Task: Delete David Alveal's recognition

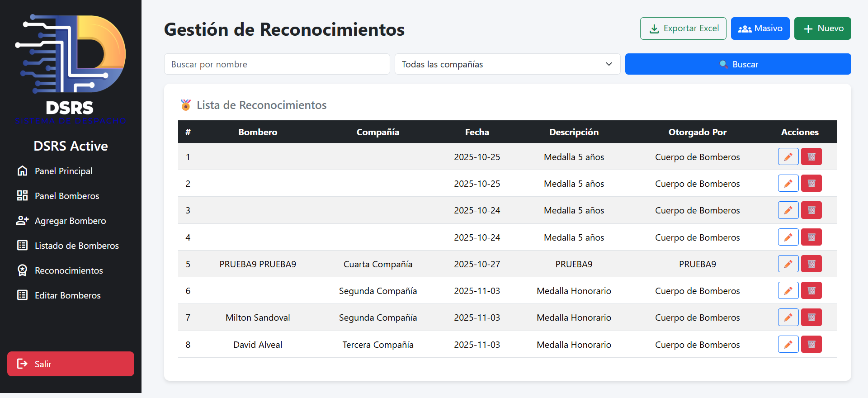Action: pyautogui.click(x=811, y=344)
